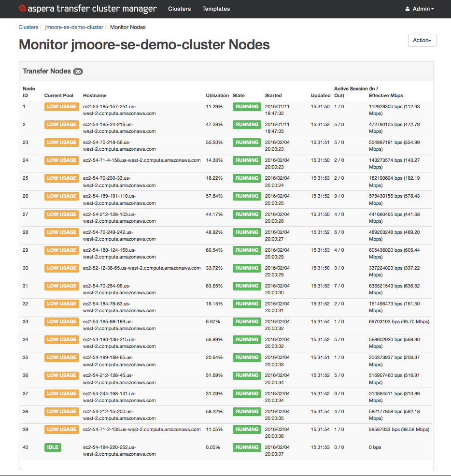Open Templates in the top navigation
Image resolution: width=451 pixels, height=476 pixels.
tap(216, 9)
